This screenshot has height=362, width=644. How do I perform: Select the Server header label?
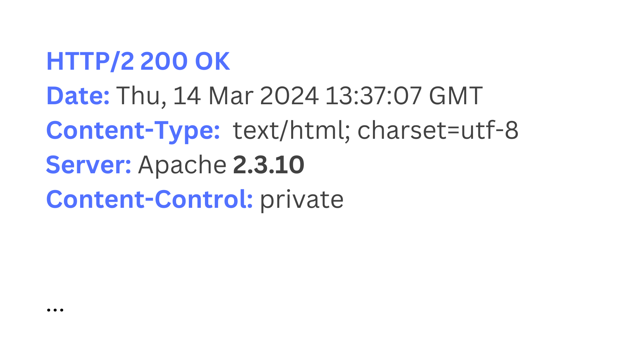(x=89, y=165)
